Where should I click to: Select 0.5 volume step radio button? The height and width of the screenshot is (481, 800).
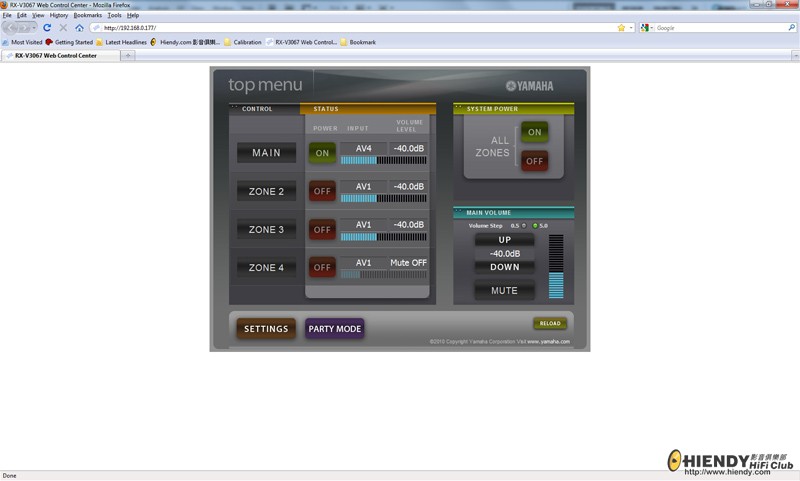(523, 225)
